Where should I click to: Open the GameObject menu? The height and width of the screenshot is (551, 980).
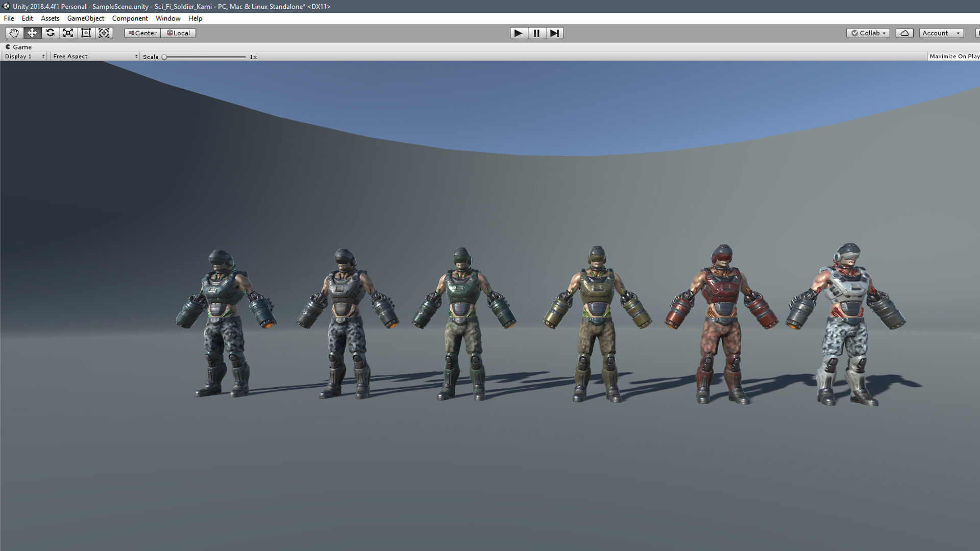[x=86, y=18]
